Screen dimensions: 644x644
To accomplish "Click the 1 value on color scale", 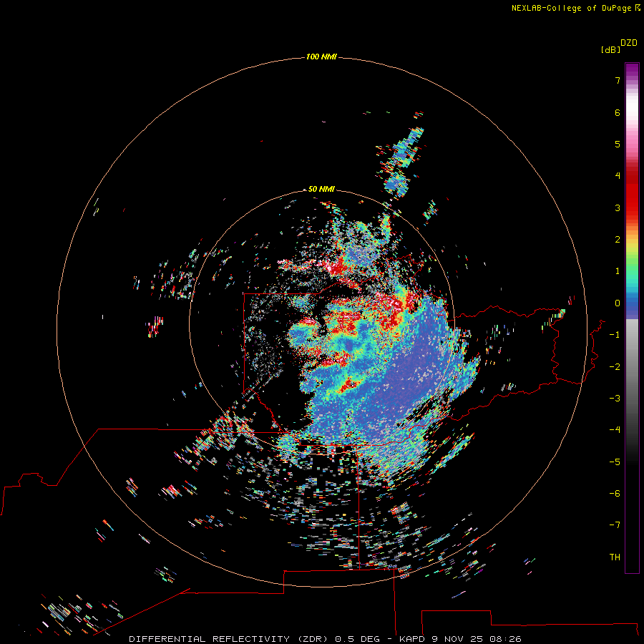I will 618,271.
